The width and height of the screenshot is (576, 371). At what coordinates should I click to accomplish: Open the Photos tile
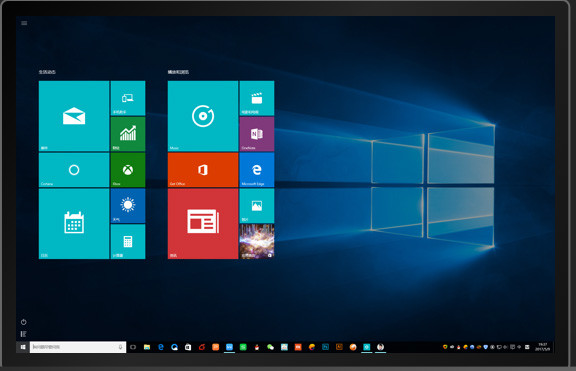click(x=257, y=206)
